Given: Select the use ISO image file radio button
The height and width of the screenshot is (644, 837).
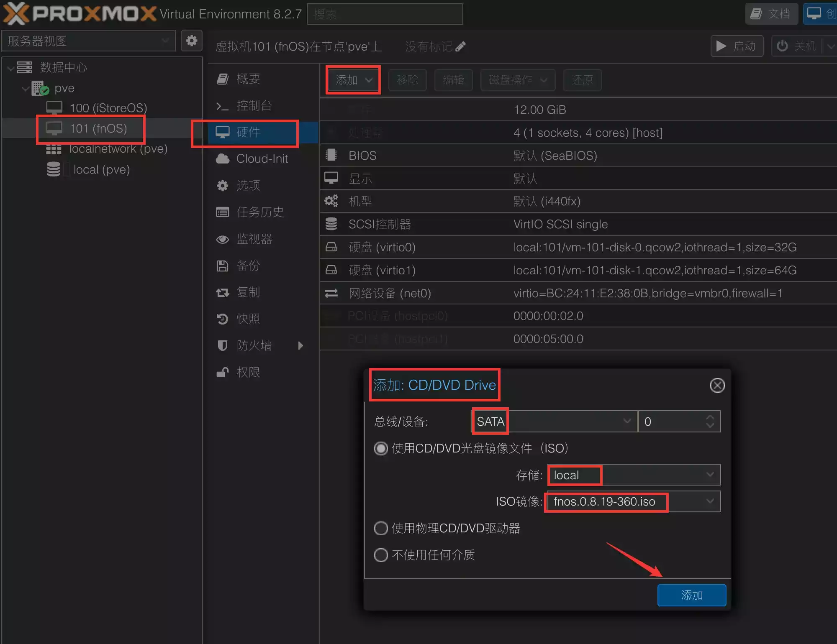Looking at the screenshot, I should click(x=380, y=448).
